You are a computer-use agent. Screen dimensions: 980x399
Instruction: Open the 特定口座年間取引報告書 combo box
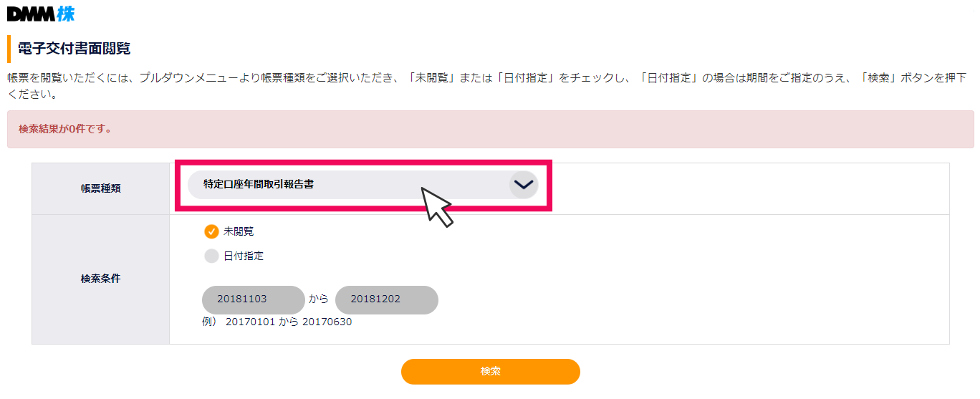tap(344, 185)
